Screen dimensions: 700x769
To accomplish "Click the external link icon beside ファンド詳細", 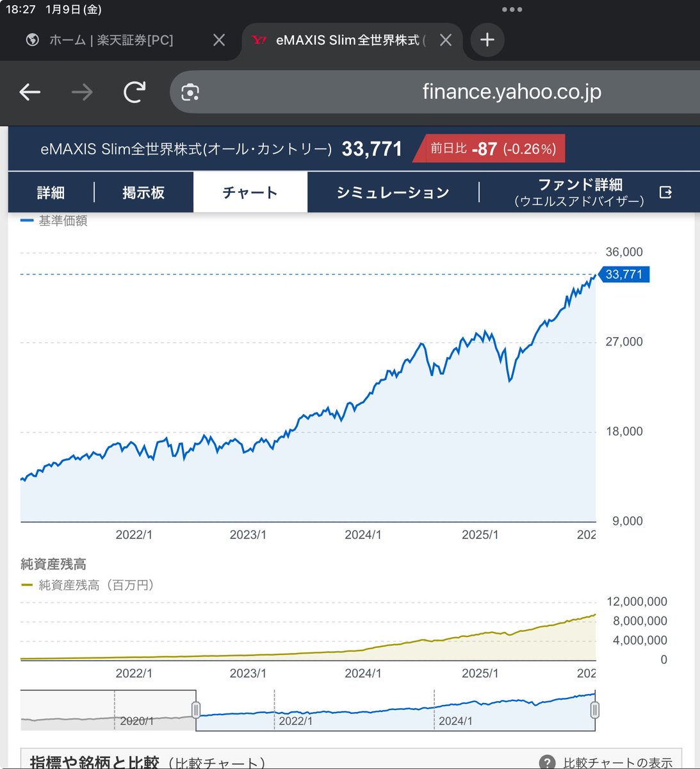I will 665,192.
